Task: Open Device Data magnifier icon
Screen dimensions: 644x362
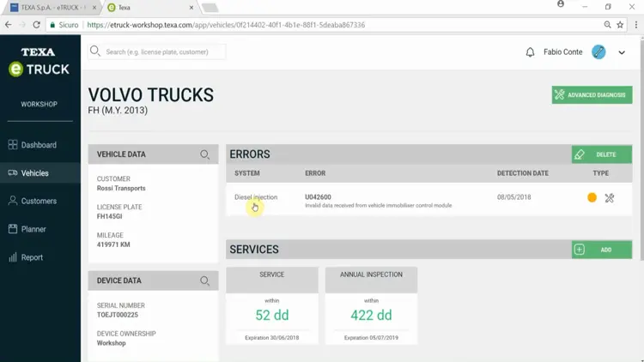Action: pyautogui.click(x=204, y=281)
